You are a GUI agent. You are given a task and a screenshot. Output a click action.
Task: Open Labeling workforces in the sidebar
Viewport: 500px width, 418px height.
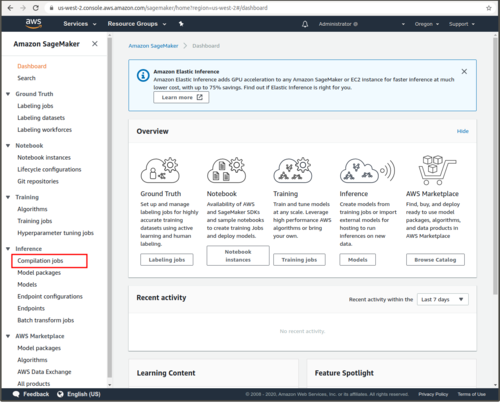45,130
